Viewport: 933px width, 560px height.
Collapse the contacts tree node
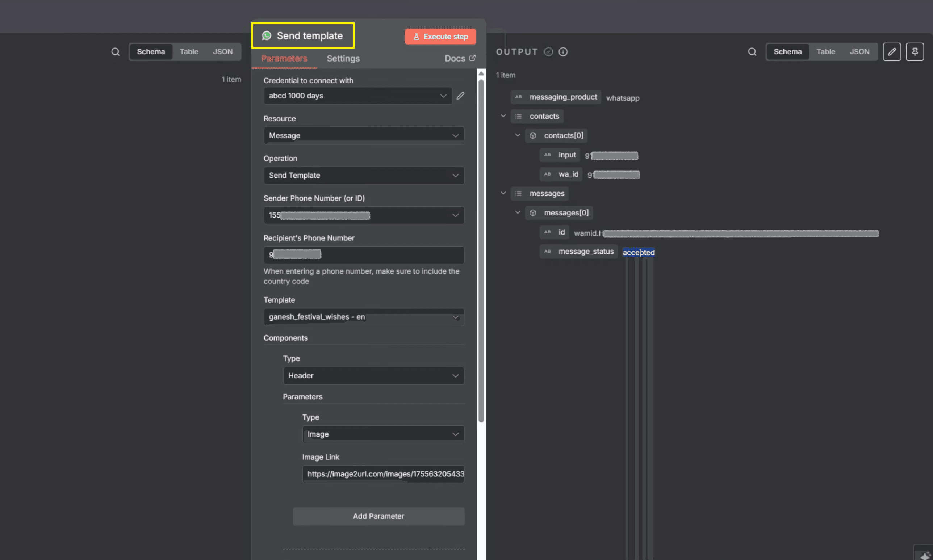(x=503, y=116)
